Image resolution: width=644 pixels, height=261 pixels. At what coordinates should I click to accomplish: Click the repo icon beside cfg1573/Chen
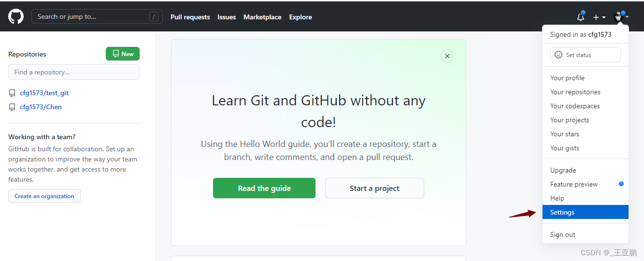(x=12, y=107)
